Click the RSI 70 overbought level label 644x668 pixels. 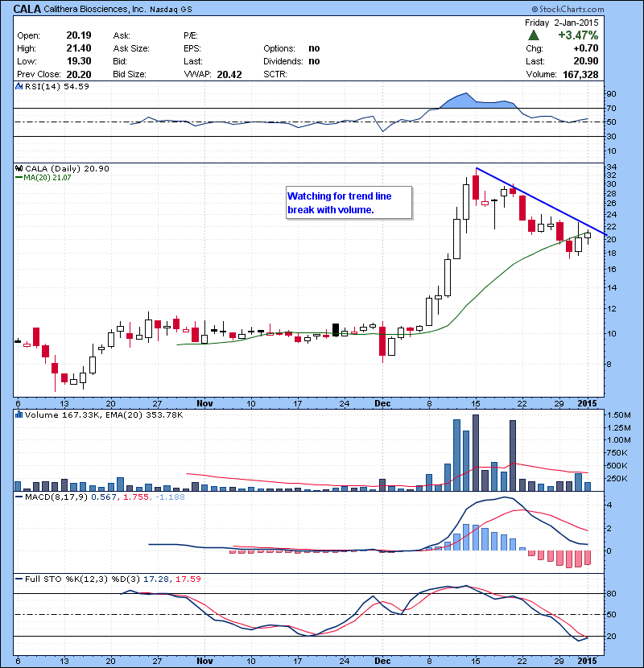tap(611, 108)
